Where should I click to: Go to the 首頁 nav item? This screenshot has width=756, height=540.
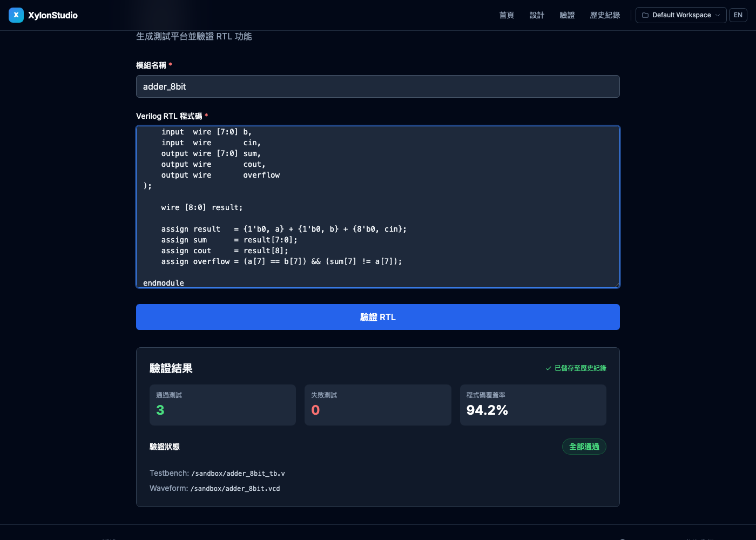[507, 15]
